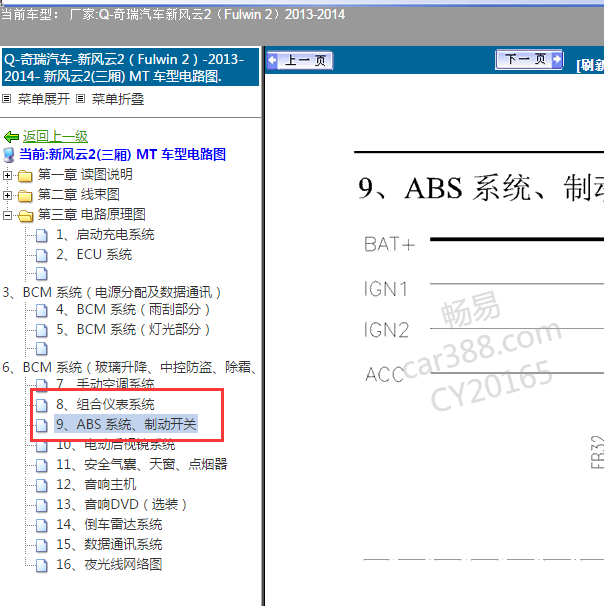Open 3、BCM 系统（电源分配及数据通讯）
This screenshot has width=604, height=606.
pos(112,292)
